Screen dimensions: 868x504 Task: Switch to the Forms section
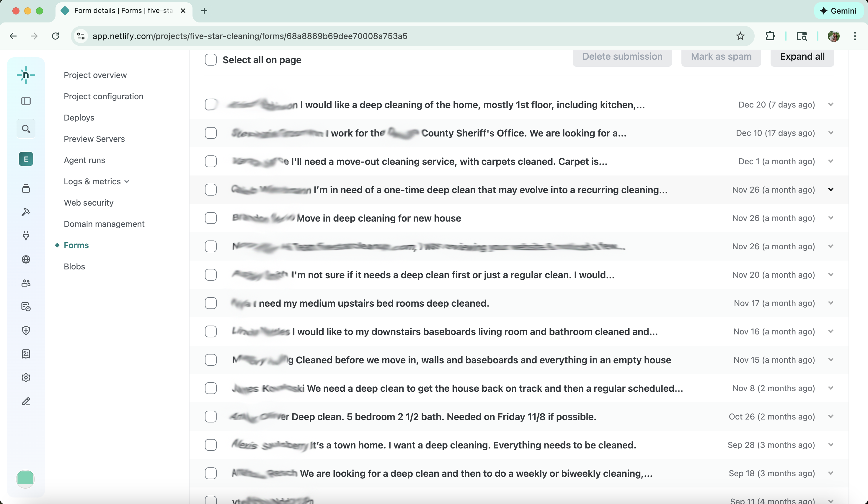(x=76, y=245)
